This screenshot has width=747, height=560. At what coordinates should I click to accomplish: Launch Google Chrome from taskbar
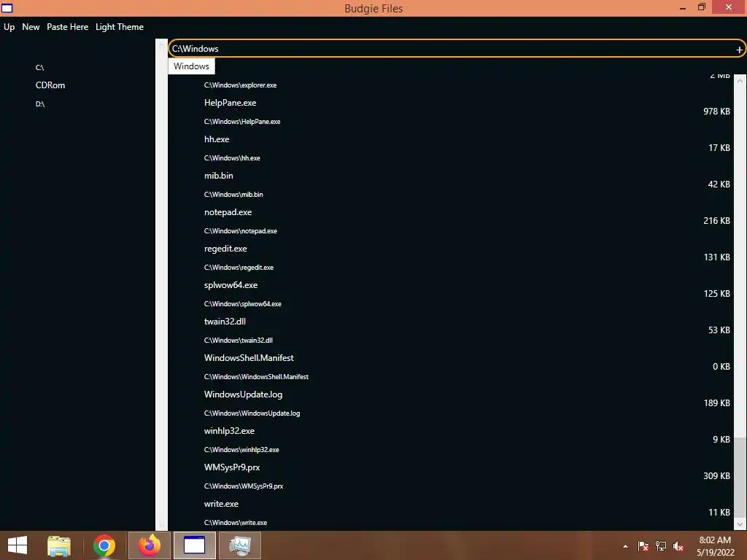click(x=104, y=545)
